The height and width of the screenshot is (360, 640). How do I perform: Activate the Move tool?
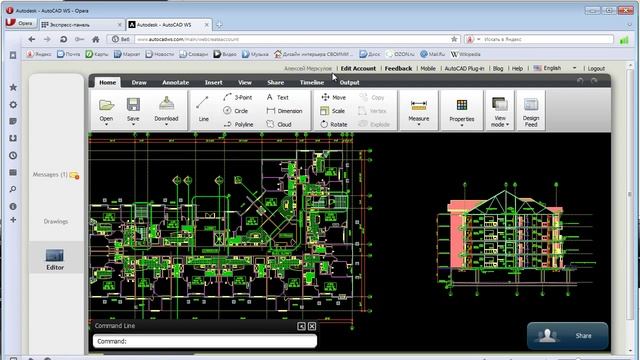(333, 97)
